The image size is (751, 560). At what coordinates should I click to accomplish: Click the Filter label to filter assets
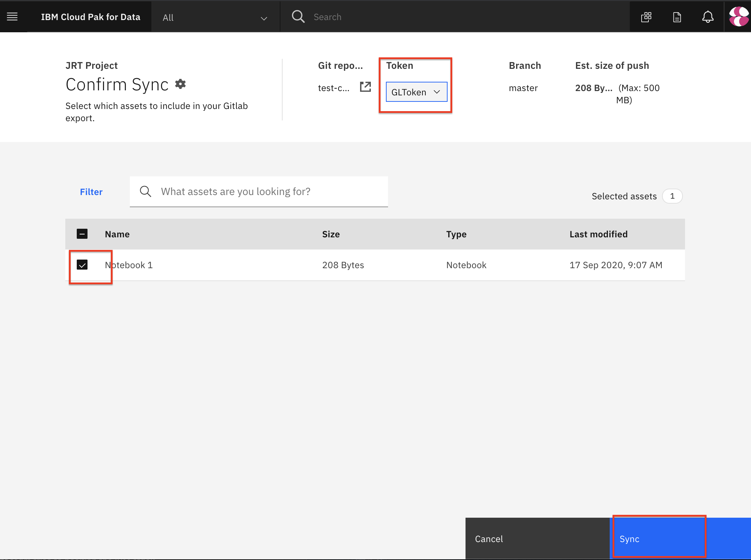[91, 192]
